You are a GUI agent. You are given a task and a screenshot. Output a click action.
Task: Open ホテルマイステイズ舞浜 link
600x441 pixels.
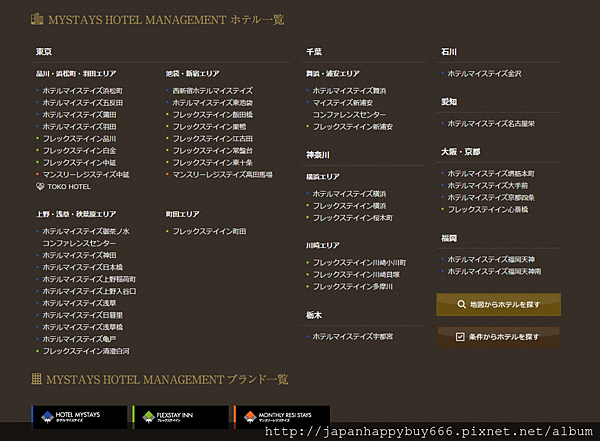point(349,91)
